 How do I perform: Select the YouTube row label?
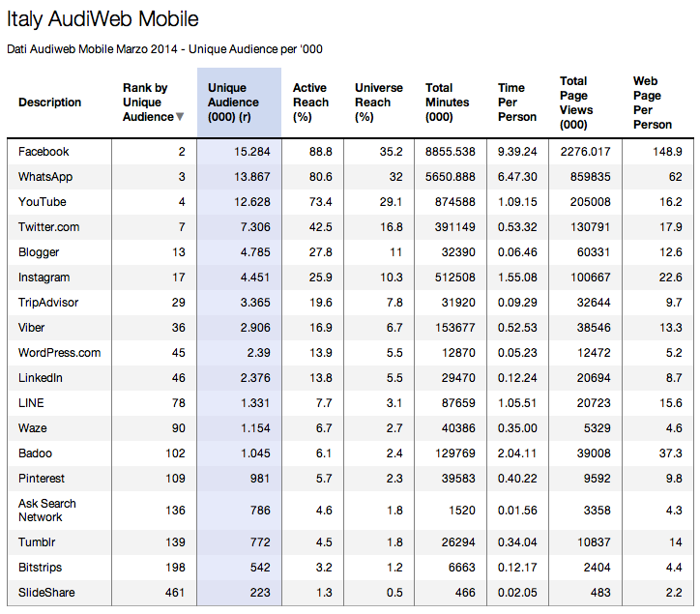[x=42, y=202]
